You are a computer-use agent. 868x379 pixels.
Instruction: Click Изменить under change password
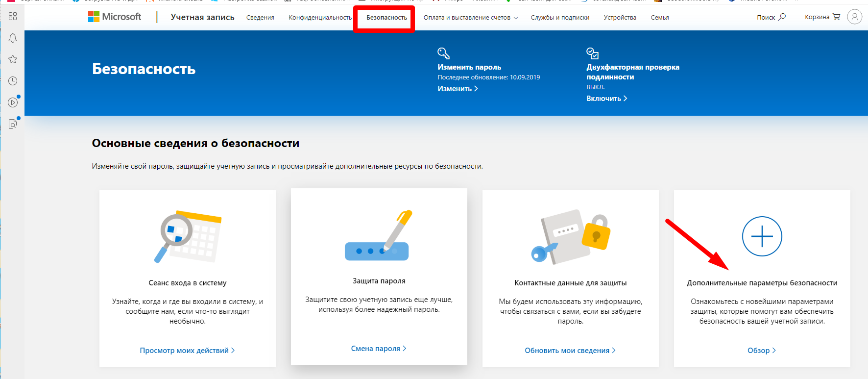457,89
